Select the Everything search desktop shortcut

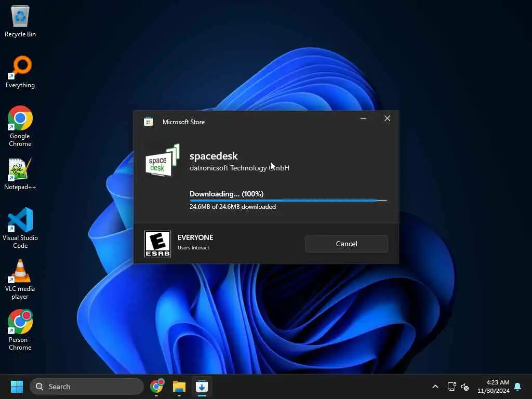click(20, 72)
